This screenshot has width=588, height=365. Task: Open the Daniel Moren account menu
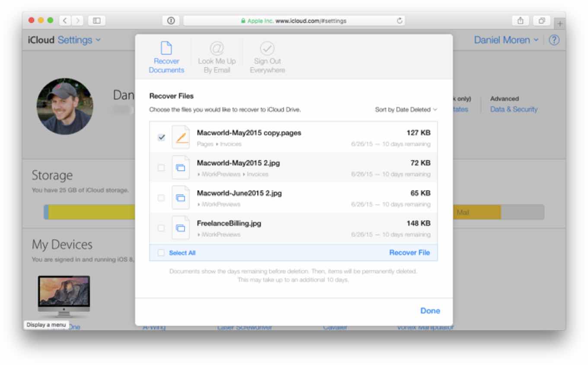point(506,40)
